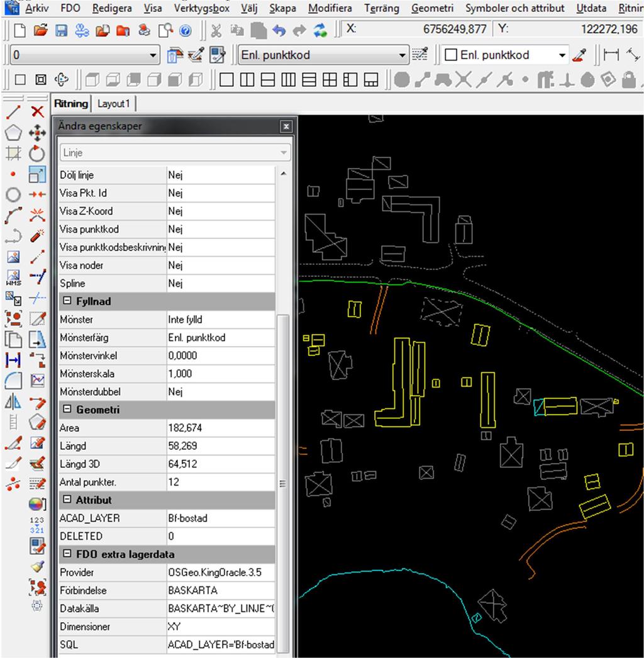
Task: Click the Y coordinate field
Action: click(567, 29)
